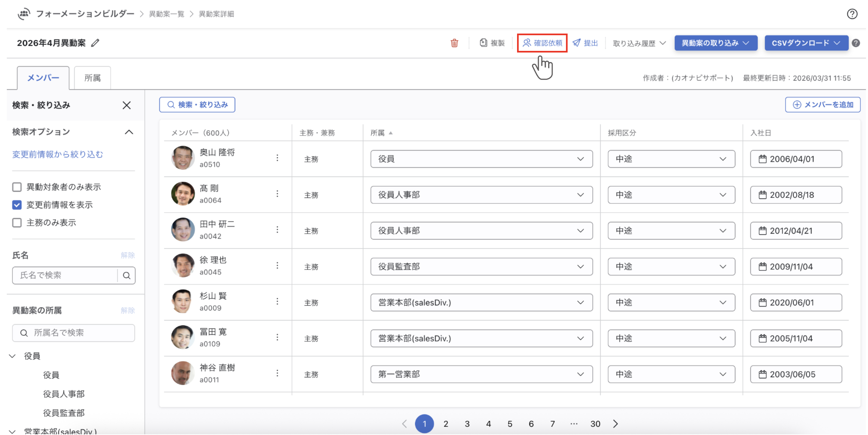Go to 異動案一覧 in breadcrumb

click(x=167, y=14)
